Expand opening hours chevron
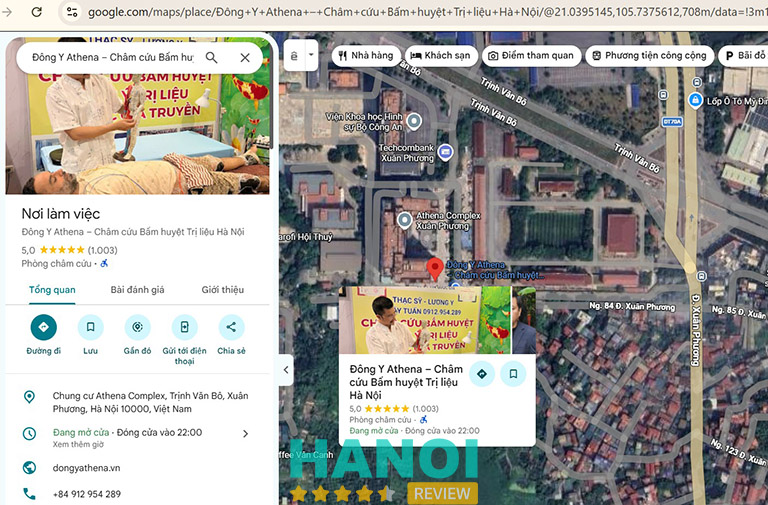Image resolution: width=768 pixels, height=505 pixels. pos(245,433)
